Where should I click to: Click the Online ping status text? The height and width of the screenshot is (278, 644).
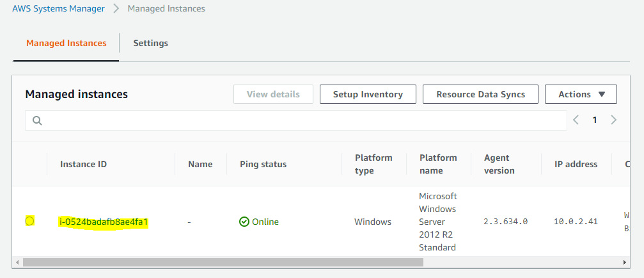[x=265, y=222]
